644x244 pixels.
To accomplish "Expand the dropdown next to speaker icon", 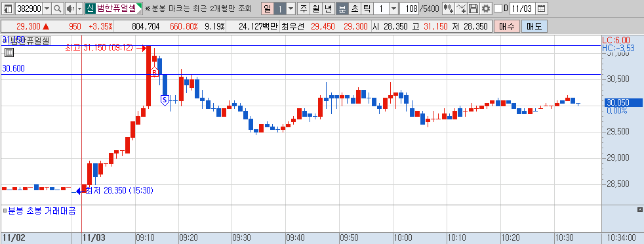I will coord(79,9).
